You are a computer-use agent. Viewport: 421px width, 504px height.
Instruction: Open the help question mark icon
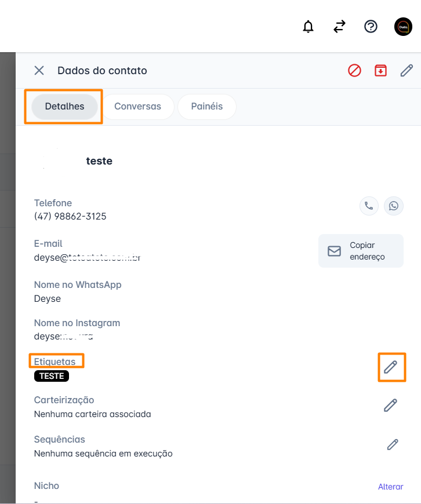point(371,27)
